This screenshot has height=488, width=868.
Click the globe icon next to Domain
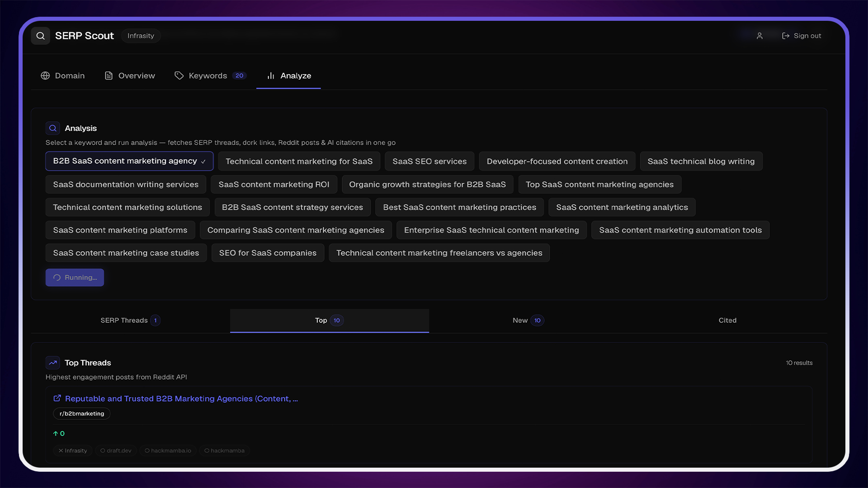(x=45, y=75)
